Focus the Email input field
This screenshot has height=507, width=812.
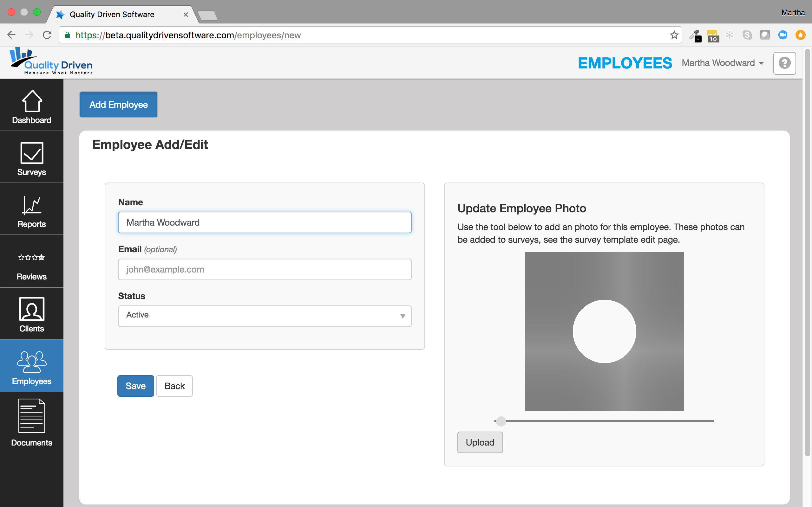click(265, 269)
